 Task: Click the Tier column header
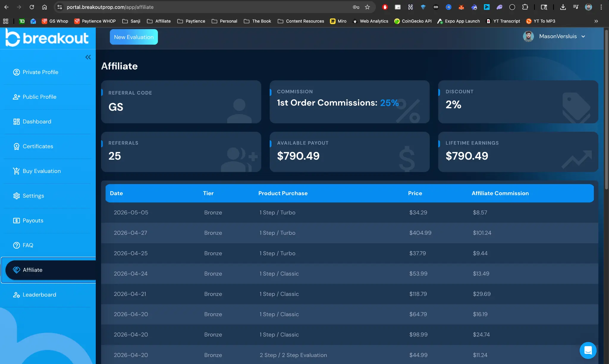tap(208, 193)
